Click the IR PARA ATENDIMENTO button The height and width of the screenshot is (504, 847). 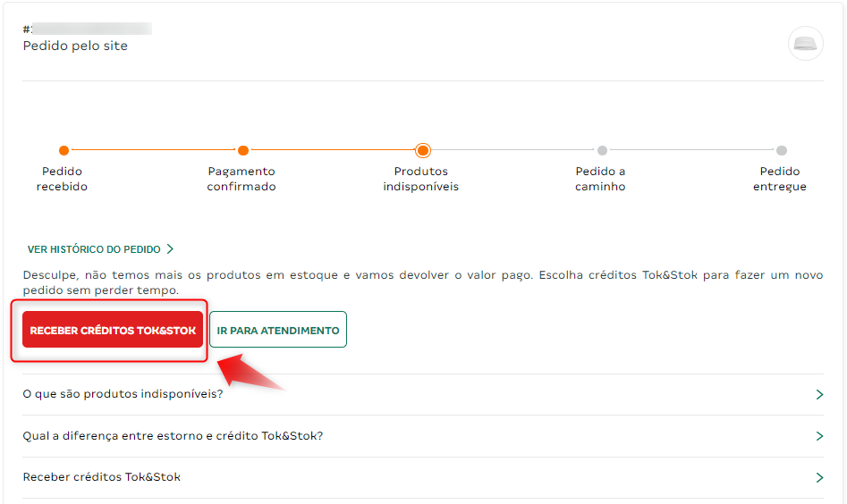[x=277, y=330]
